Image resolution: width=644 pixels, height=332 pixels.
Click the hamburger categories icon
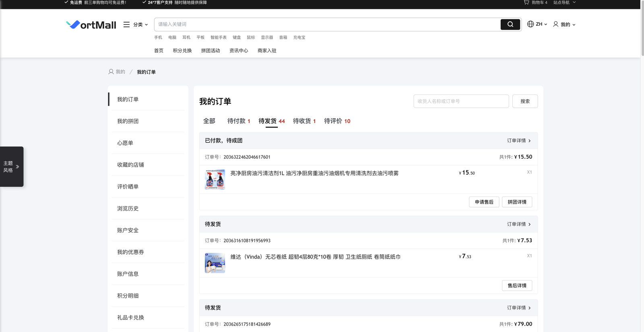tap(126, 25)
